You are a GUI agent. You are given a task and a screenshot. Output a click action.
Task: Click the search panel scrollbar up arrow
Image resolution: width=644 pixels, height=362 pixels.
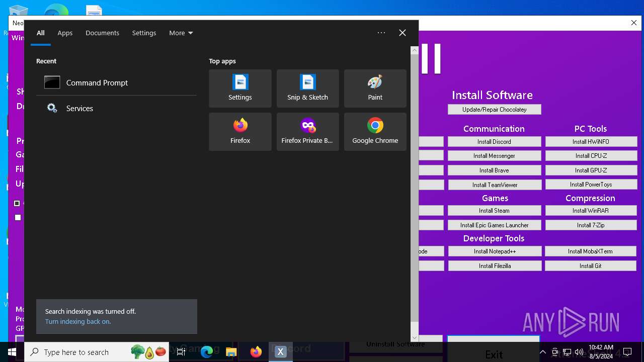tap(415, 50)
